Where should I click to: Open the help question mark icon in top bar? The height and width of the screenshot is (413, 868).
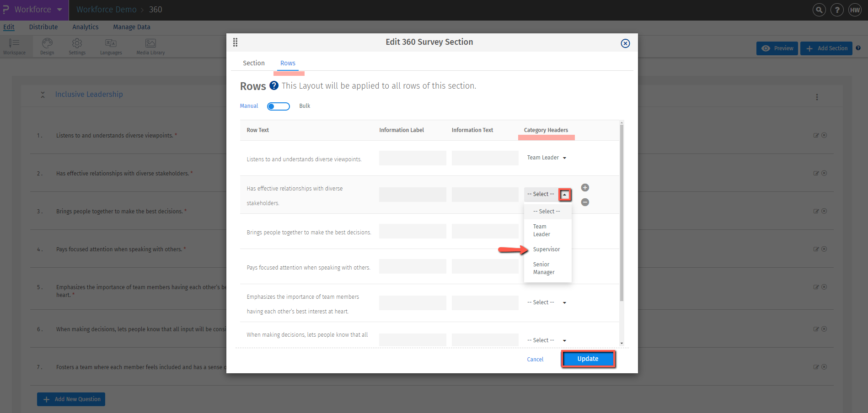click(x=837, y=10)
